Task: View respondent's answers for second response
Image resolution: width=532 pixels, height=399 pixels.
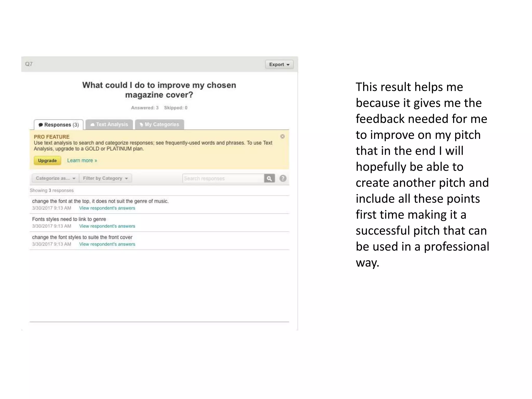Action: click(x=107, y=226)
